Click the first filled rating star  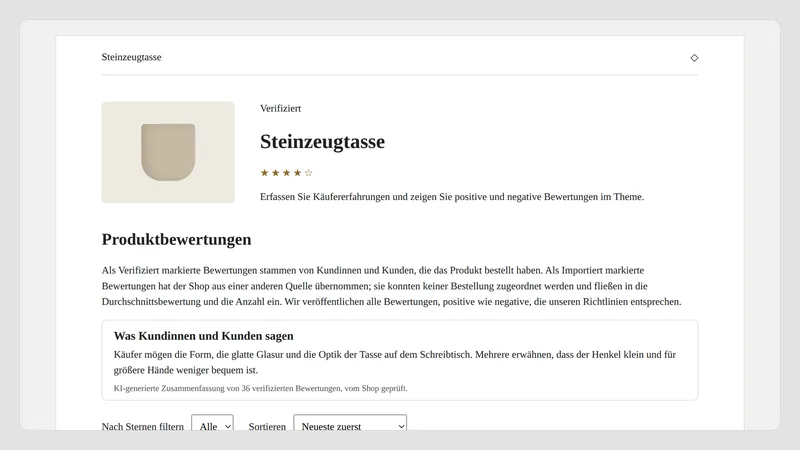pos(264,173)
